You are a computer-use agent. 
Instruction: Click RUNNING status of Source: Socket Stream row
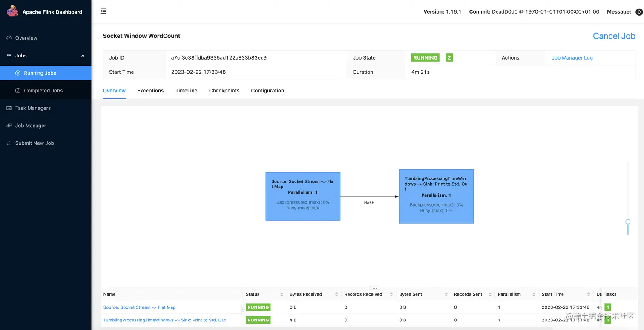coord(258,307)
